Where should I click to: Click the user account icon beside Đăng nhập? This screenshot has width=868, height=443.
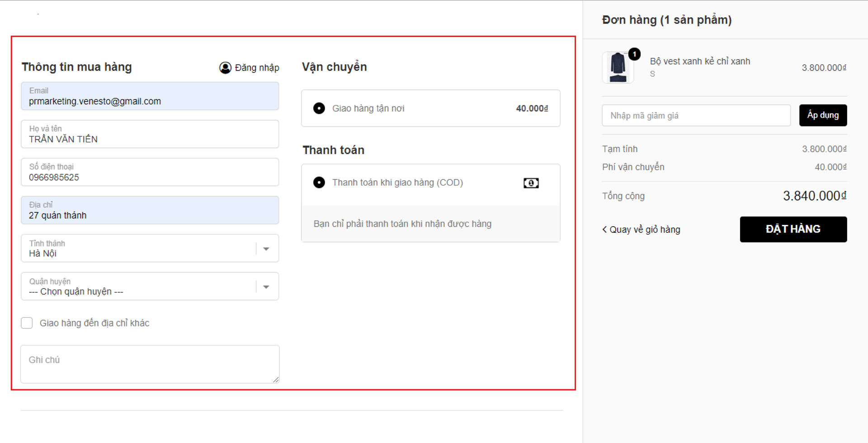(225, 68)
